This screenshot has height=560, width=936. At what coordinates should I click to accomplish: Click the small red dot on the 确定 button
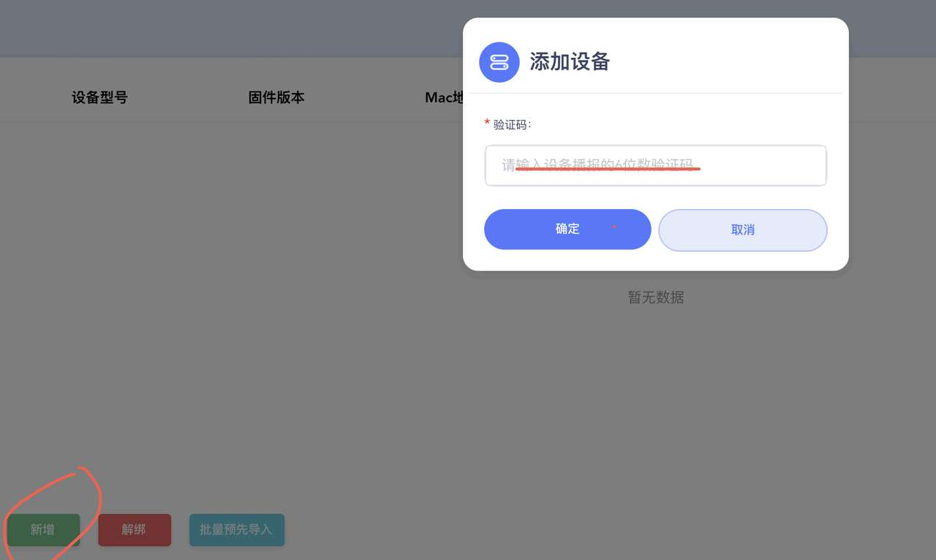(x=614, y=227)
